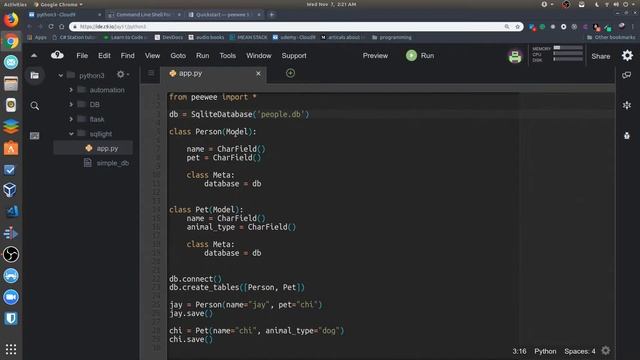The height and width of the screenshot is (360, 640).
Task: Collapse the menu bar with the up arrow
Action: click(34, 56)
